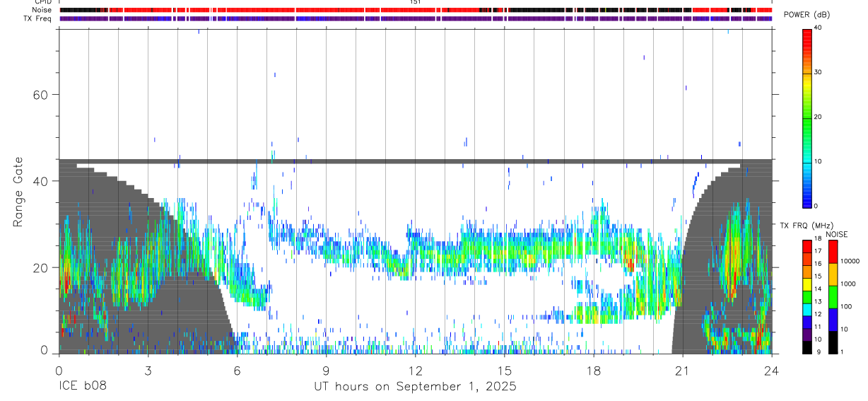Screen dimensions: 868x401
Task: Click 'UT hours on September 1, 2025' caption
Action: pos(416,387)
